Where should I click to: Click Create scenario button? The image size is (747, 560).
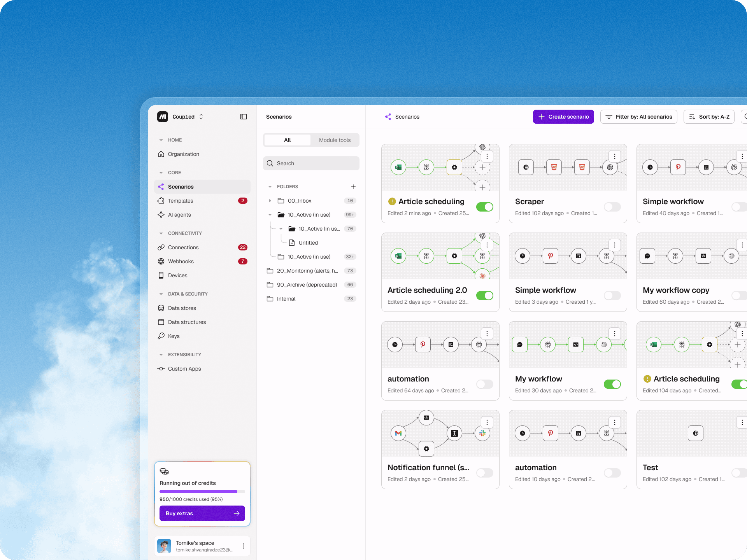pos(563,117)
